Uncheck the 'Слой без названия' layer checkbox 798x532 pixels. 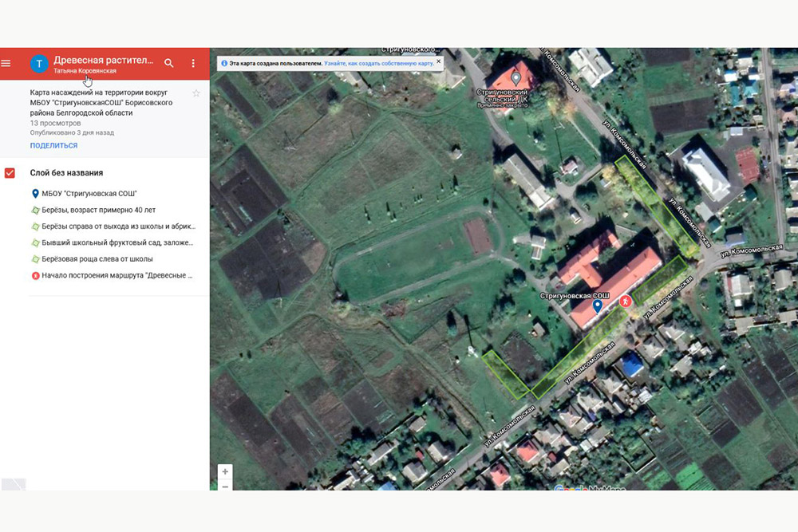click(x=10, y=173)
